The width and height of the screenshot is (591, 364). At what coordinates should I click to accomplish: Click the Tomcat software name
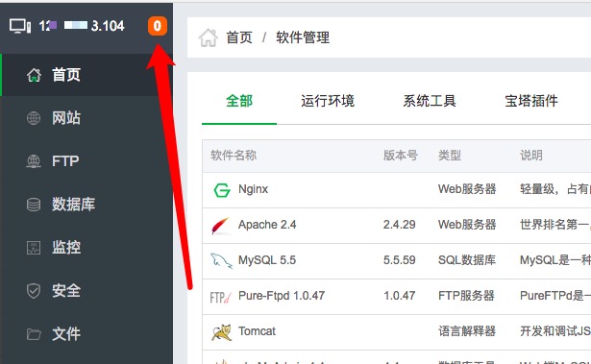pos(257,331)
